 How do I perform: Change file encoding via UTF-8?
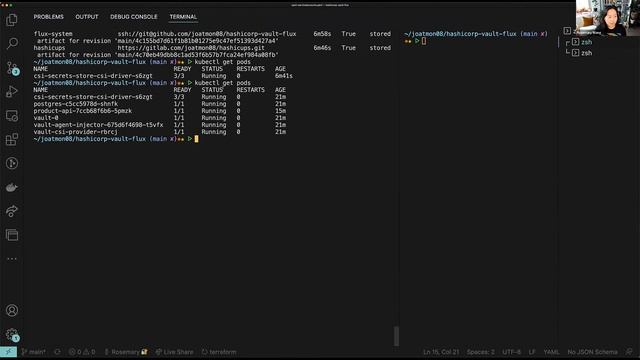click(511, 352)
